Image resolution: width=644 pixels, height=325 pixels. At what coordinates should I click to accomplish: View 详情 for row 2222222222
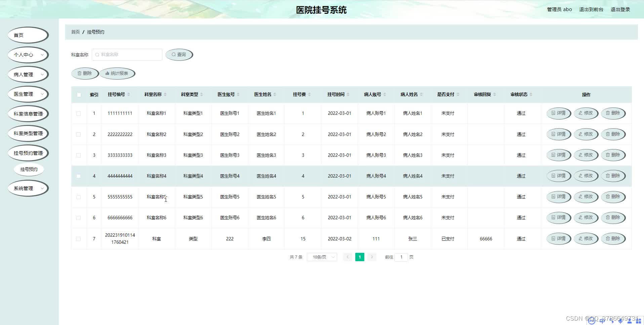pyautogui.click(x=559, y=134)
